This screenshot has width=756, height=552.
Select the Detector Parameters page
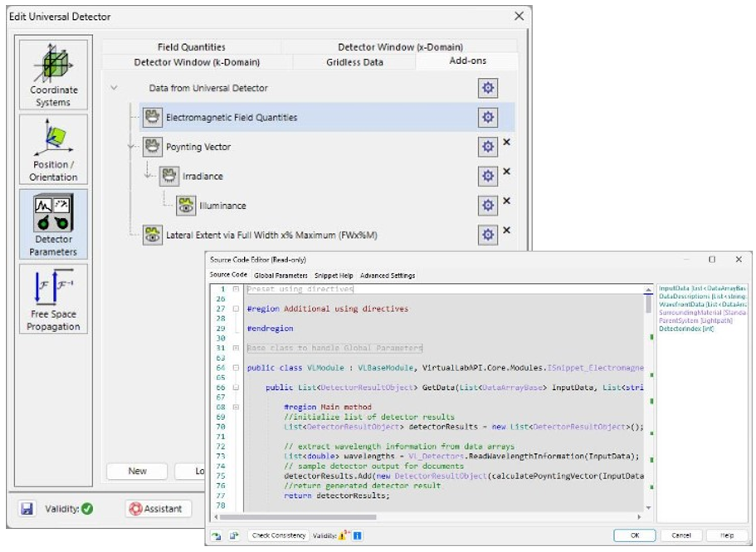(x=53, y=224)
